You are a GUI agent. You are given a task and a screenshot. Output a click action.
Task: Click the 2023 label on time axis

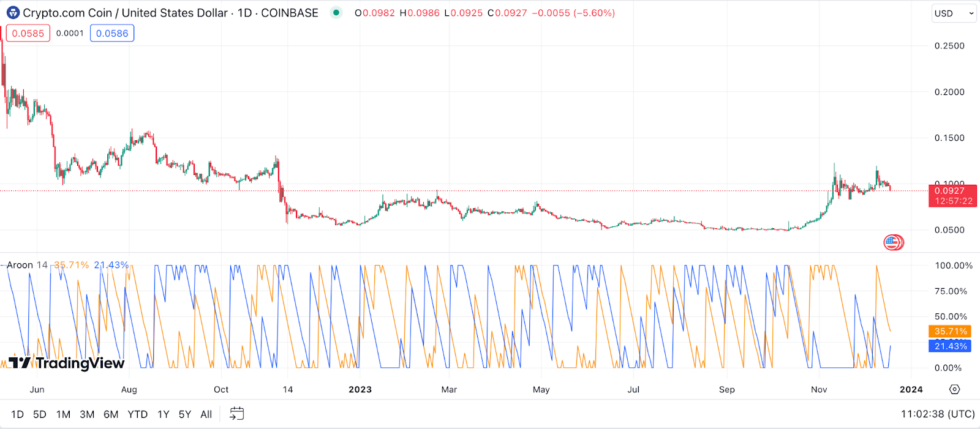(x=360, y=389)
